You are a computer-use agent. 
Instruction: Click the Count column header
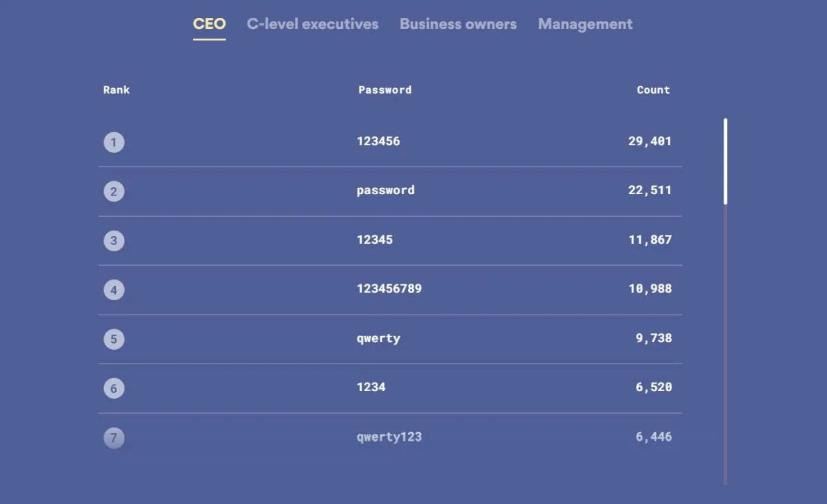[x=653, y=90]
